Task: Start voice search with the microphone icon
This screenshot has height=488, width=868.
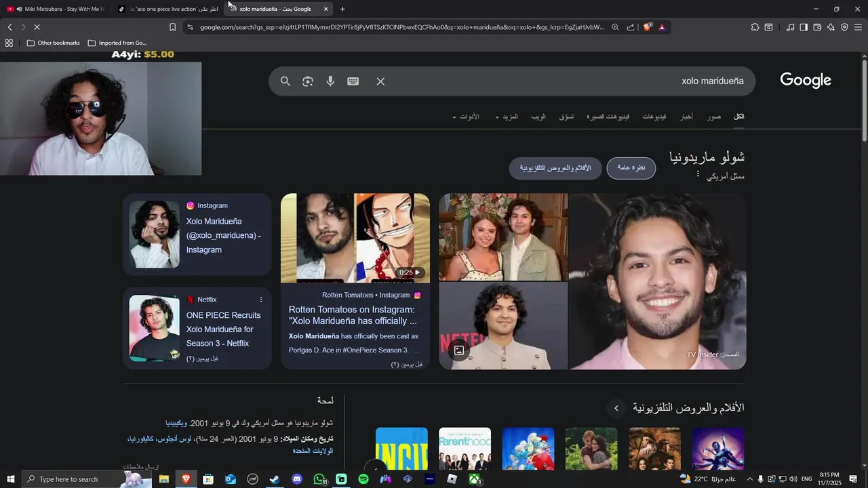Action: pos(330,81)
